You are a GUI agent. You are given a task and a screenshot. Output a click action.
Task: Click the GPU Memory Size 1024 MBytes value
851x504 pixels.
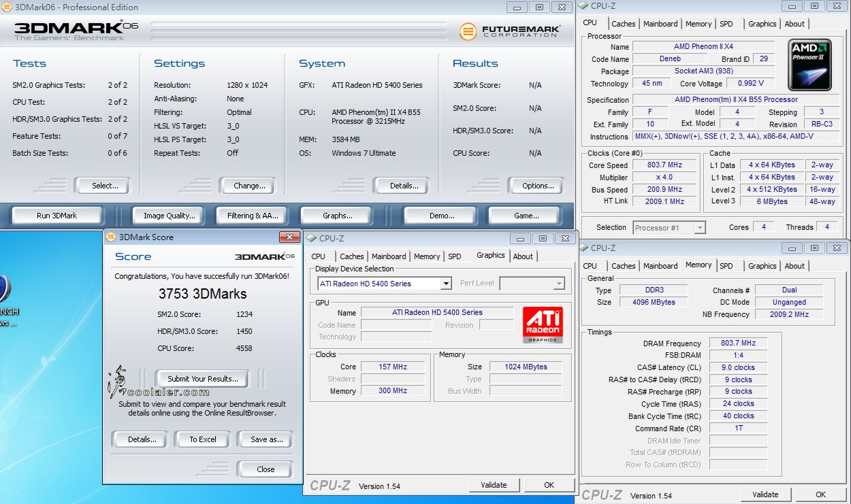click(526, 367)
